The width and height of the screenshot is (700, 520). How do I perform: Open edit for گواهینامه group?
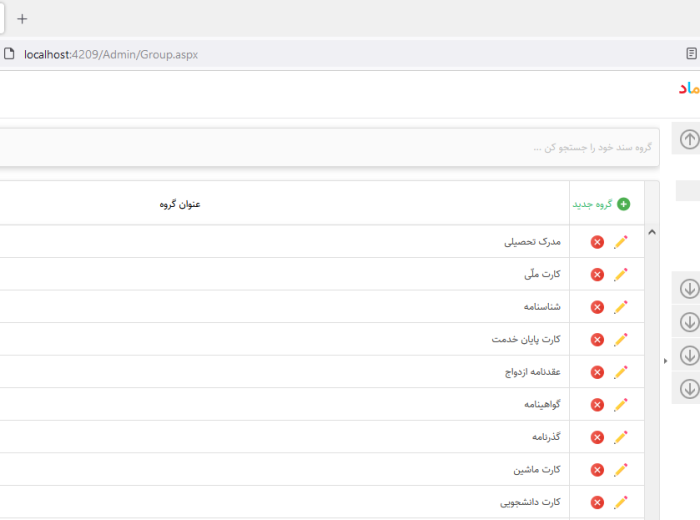(x=620, y=405)
